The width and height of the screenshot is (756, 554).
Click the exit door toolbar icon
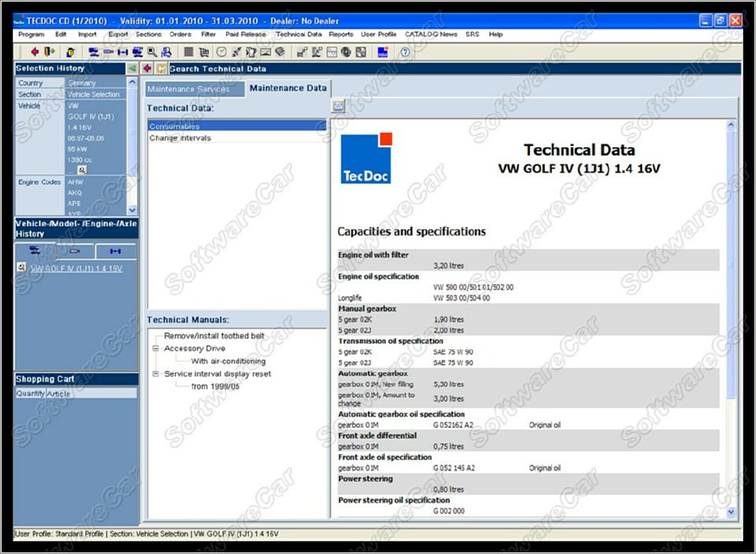(50, 52)
